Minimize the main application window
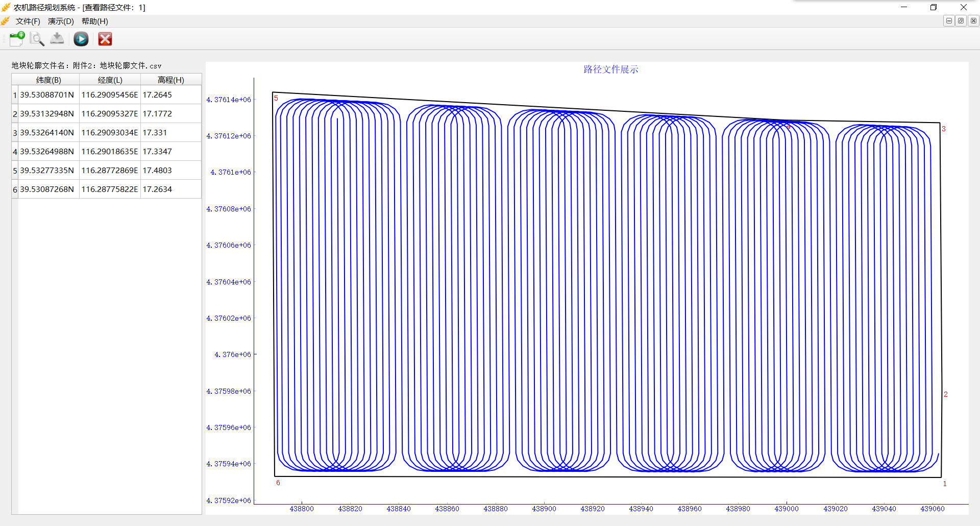The height and width of the screenshot is (526, 980). tap(904, 7)
